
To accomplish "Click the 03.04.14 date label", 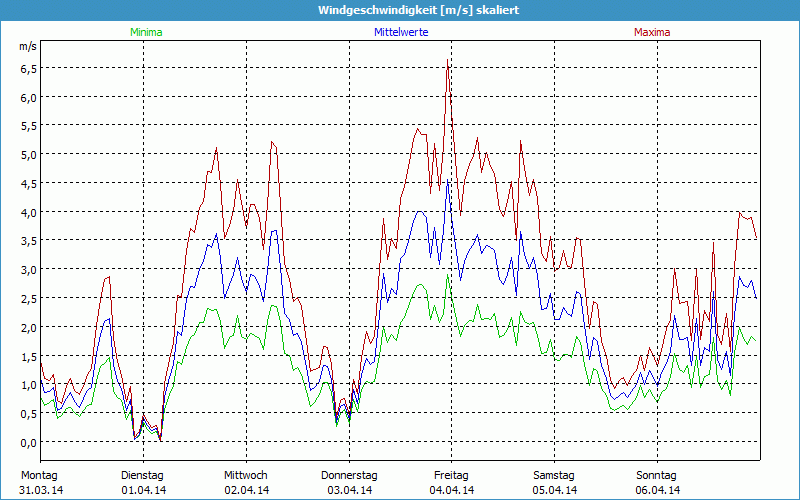I will coord(349,490).
